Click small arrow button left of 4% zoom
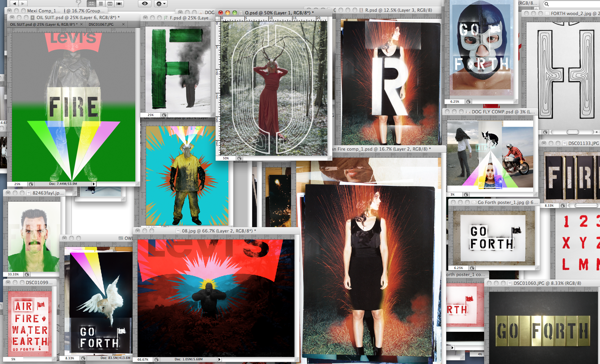 click(453, 348)
